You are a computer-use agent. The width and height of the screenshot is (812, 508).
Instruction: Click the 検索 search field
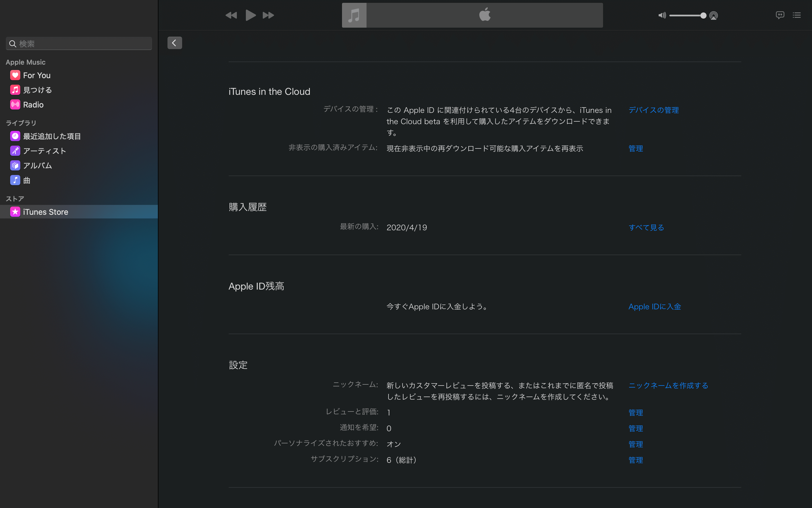tap(79, 44)
